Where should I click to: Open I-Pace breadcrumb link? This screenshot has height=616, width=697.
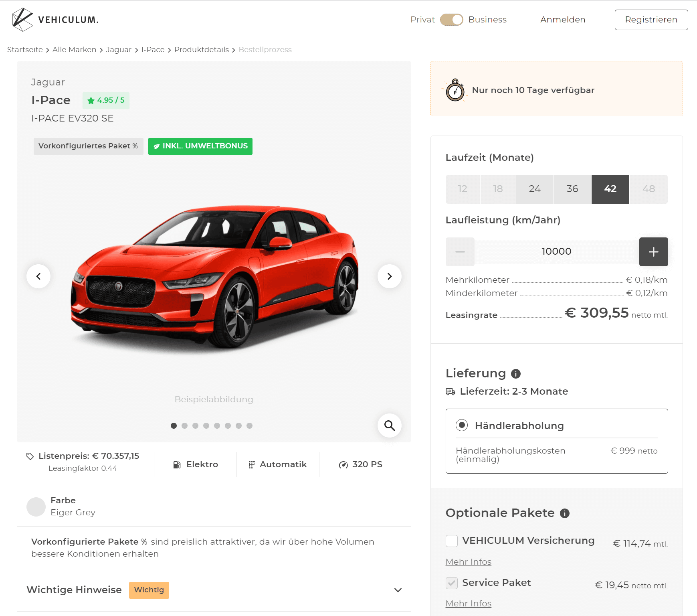click(153, 50)
